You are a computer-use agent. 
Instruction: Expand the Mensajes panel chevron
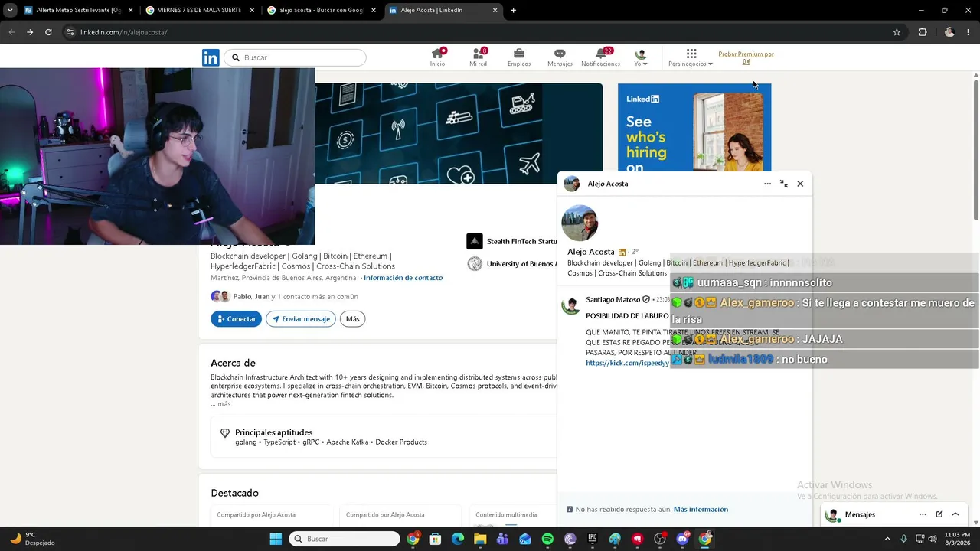[x=955, y=514]
